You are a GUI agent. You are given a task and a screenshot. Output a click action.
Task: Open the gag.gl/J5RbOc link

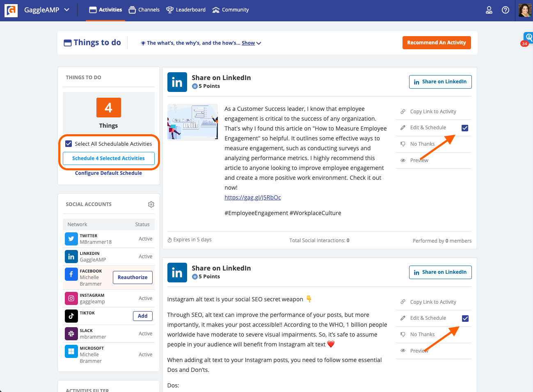point(253,197)
